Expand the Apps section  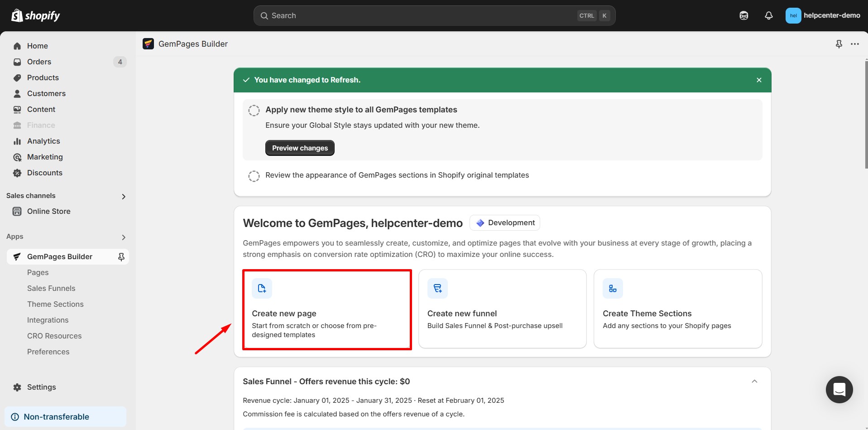pyautogui.click(x=123, y=237)
